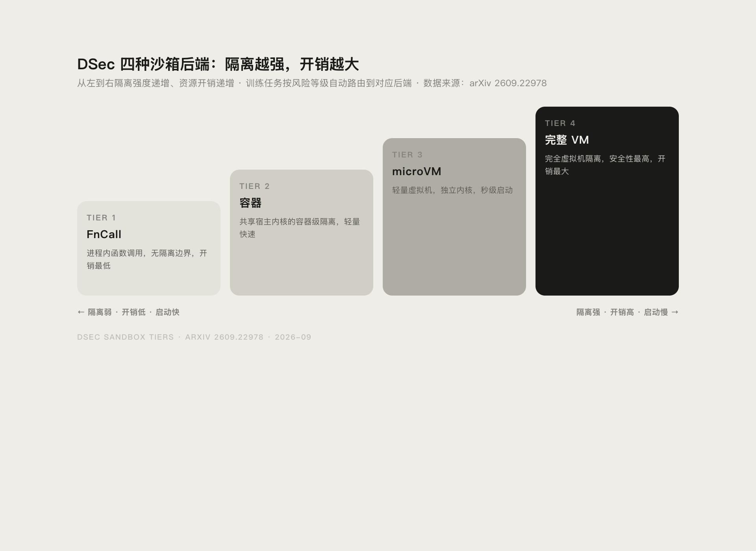Click the title 'DSec 四种沙箱后端:隔离越强,开销越大'
756x551 pixels.
pyautogui.click(x=218, y=64)
